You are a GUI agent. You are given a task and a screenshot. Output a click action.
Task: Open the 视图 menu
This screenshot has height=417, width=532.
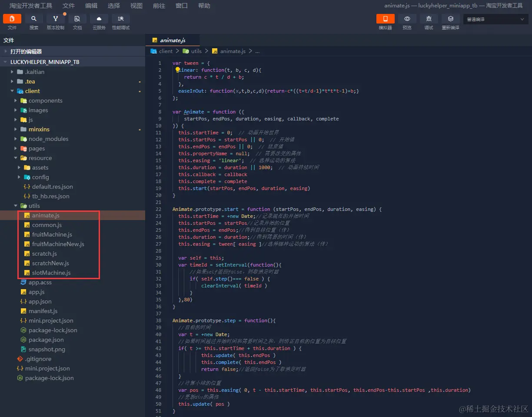[136, 6]
